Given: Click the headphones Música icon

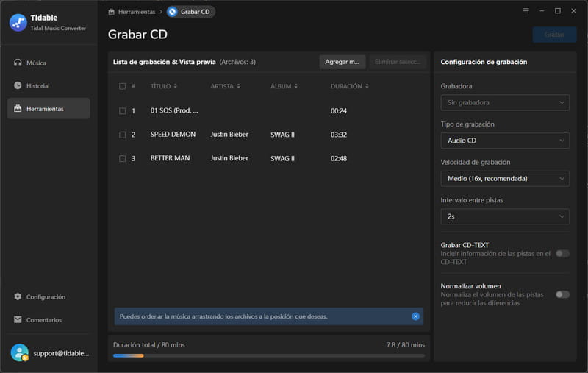Looking at the screenshot, I should (x=18, y=63).
